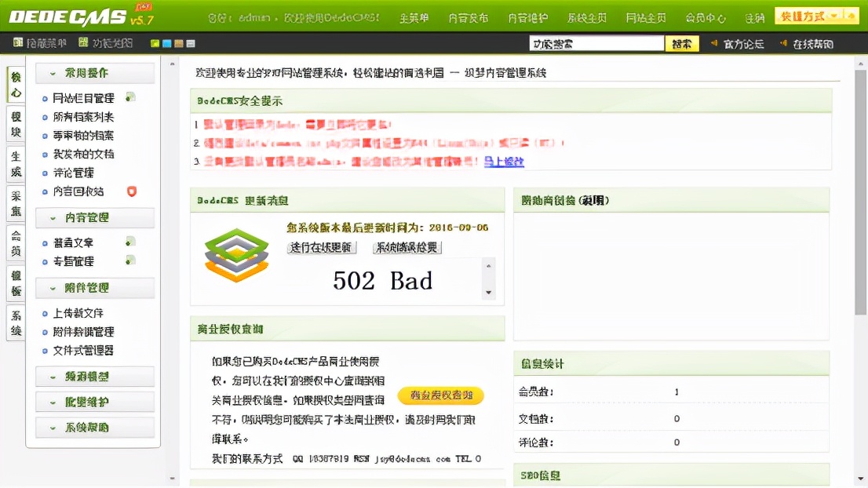This screenshot has width=868, height=488.
Task: Collapse the 常用操作 sidebar section
Action: pyautogui.click(x=95, y=73)
